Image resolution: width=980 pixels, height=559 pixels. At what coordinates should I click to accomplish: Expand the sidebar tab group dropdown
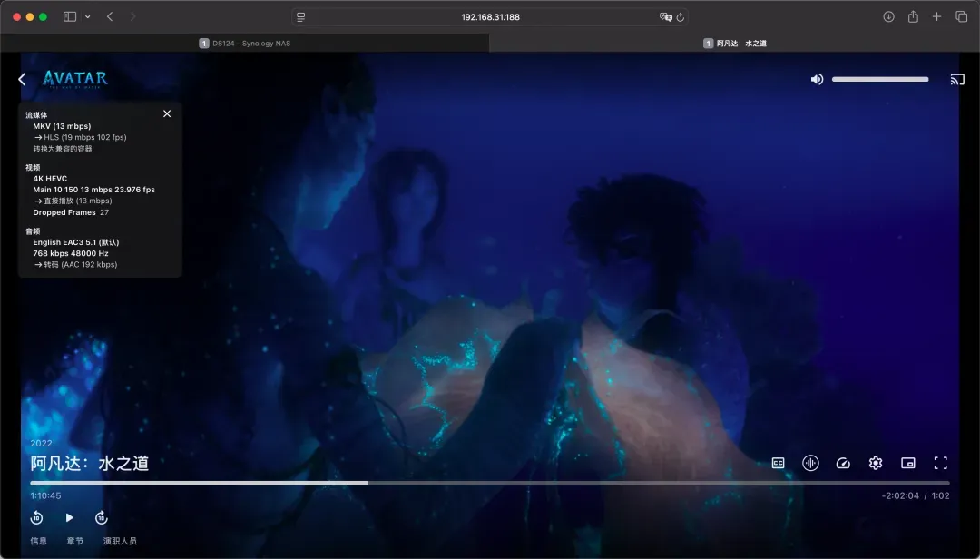coord(87,17)
